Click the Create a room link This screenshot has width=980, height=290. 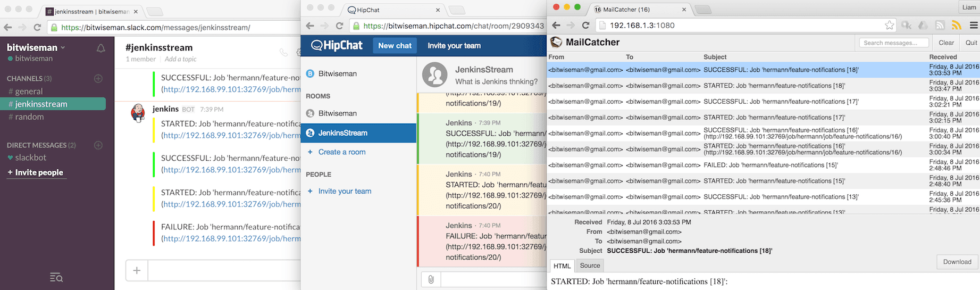coord(342,152)
